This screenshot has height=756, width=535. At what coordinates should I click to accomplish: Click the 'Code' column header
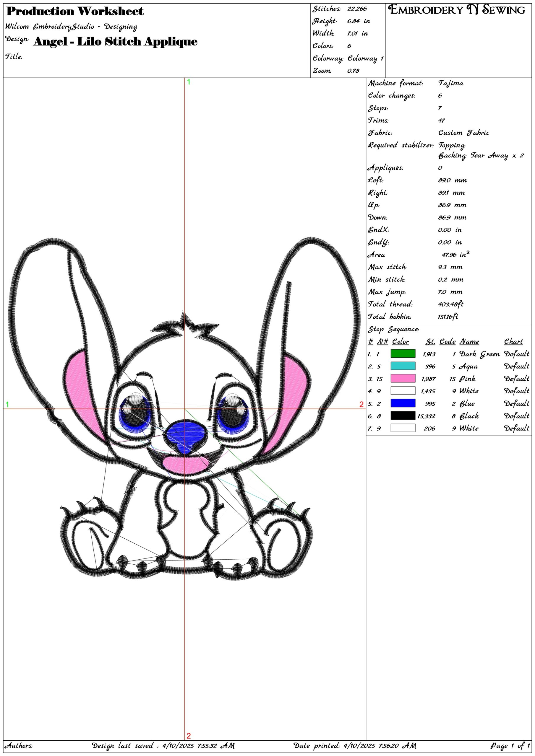coord(447,341)
